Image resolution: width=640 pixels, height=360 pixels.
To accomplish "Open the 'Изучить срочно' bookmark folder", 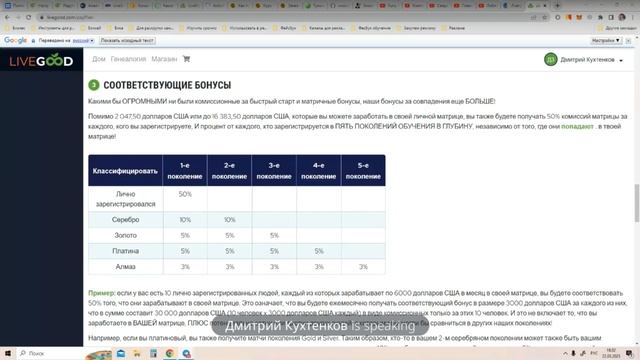I will coord(198,28).
